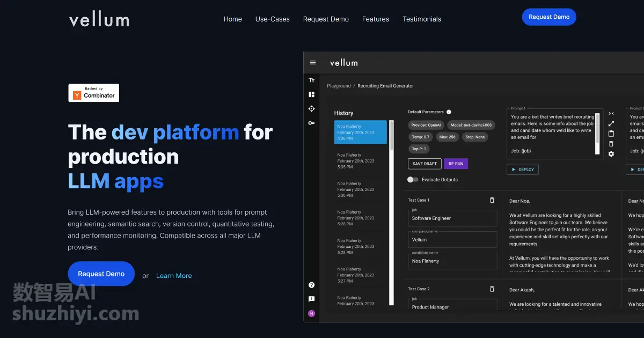
Task: Open the Testimonials nav item
Action: (422, 19)
